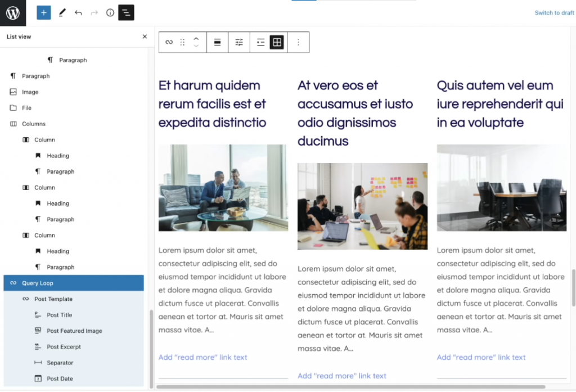Click post title 'Et harum quidem rerum facilis'
Image resolution: width=576 pixels, height=392 pixels.
click(x=212, y=104)
